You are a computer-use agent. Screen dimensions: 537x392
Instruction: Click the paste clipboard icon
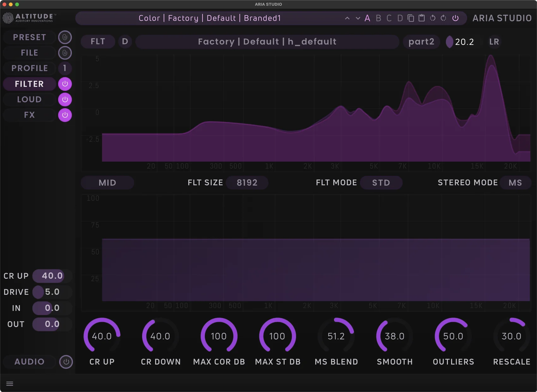coord(421,18)
